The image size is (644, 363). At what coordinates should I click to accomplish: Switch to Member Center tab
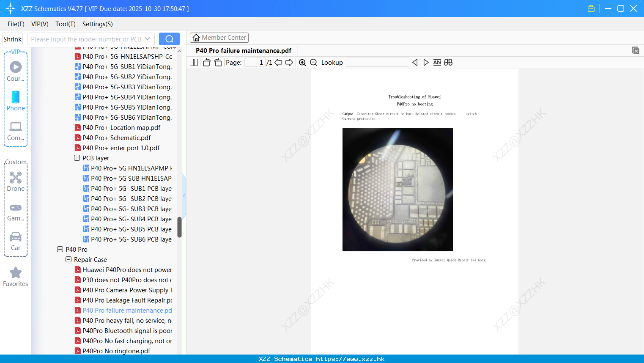click(219, 38)
